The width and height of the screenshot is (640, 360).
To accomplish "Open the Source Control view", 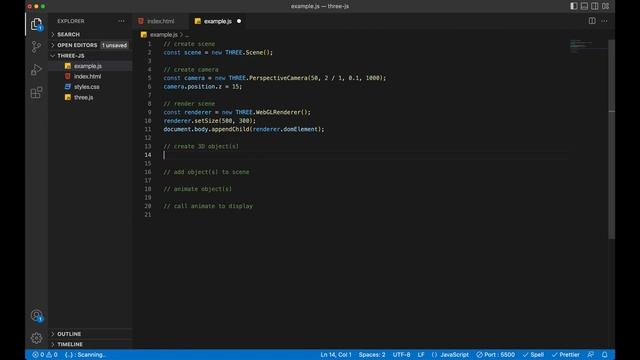I will click(x=36, y=47).
